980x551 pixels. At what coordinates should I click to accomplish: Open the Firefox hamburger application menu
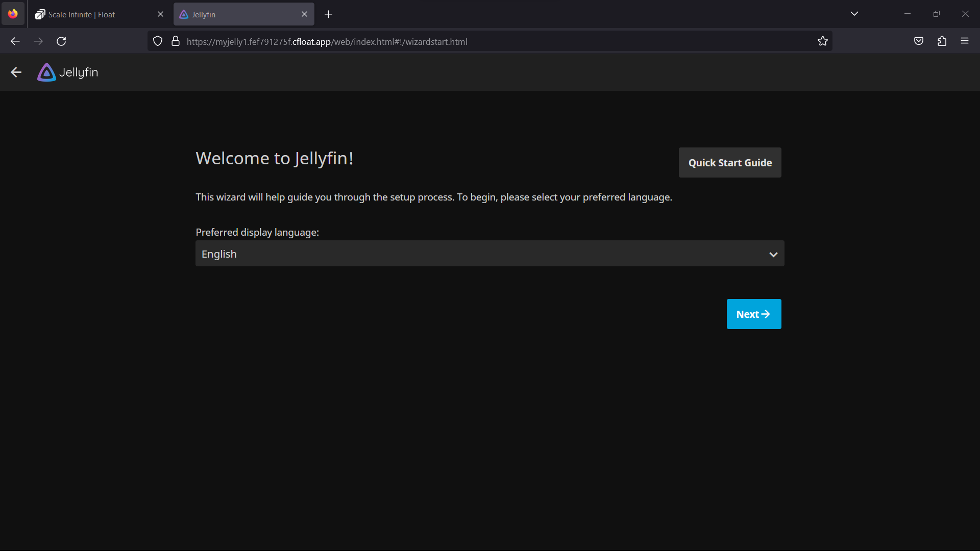[x=965, y=41]
